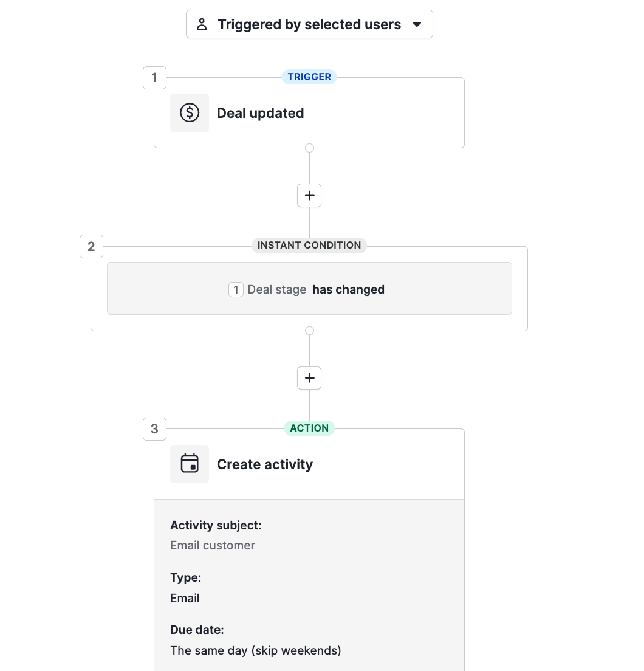Screen dimensions: 644x671
Task: Click the plus icon between condition and action
Action: pos(309,377)
